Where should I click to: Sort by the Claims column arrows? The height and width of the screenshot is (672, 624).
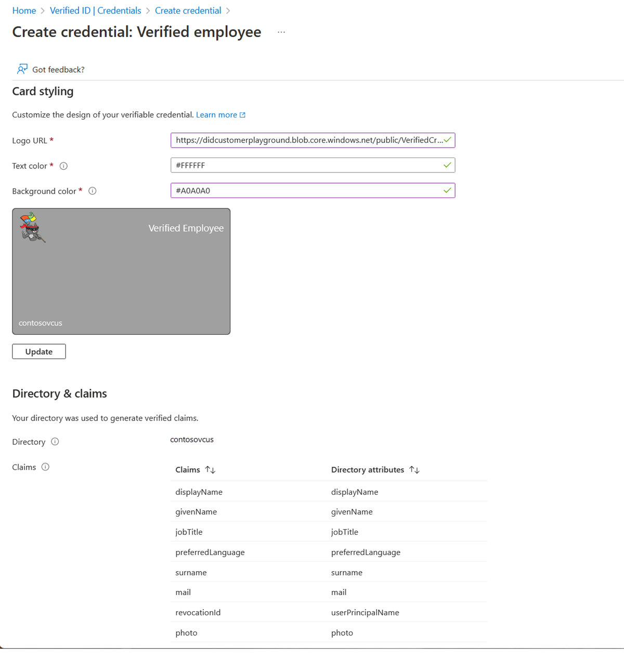(210, 470)
